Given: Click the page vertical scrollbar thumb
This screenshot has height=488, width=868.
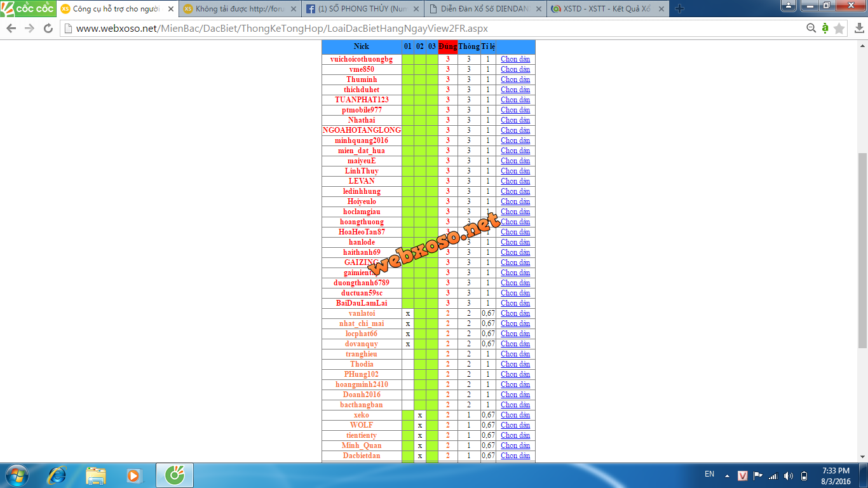Looking at the screenshot, I should (862, 250).
